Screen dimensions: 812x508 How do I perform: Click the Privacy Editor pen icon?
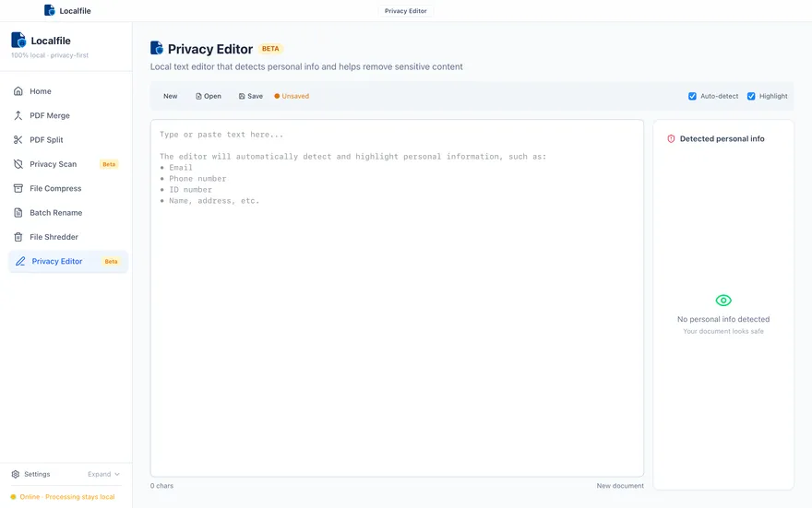click(20, 261)
